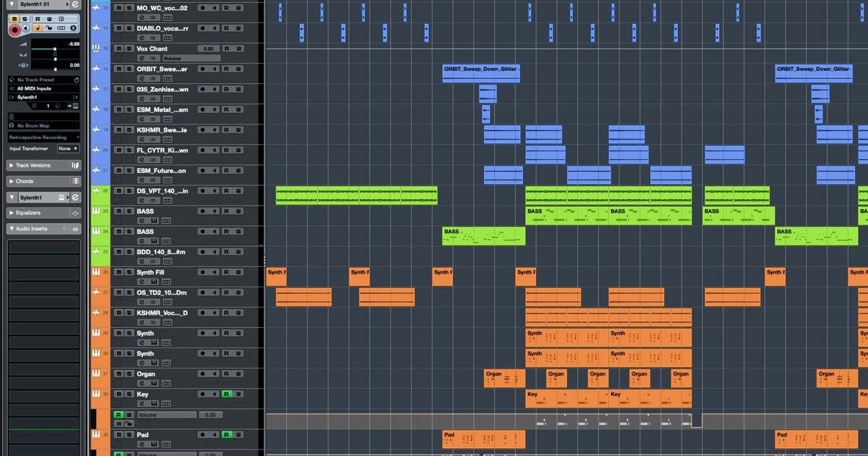This screenshot has height=456, width=868.
Task: Select the DS_VPT_140 track name
Action: [x=162, y=191]
